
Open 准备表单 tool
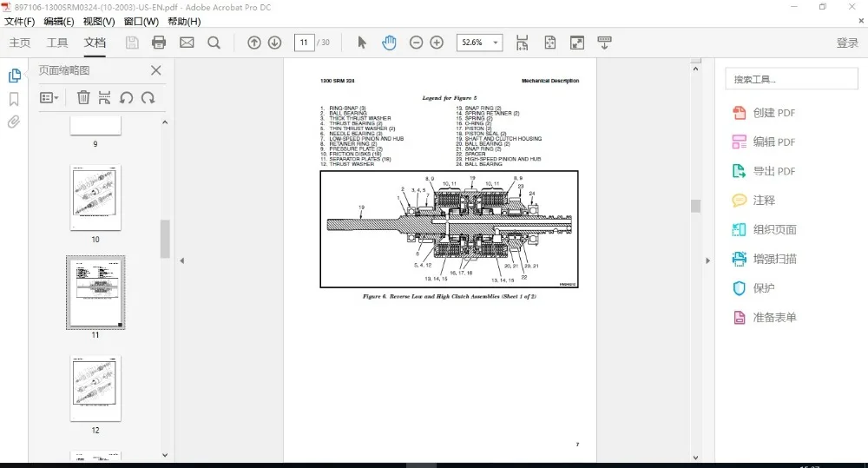tap(765, 317)
